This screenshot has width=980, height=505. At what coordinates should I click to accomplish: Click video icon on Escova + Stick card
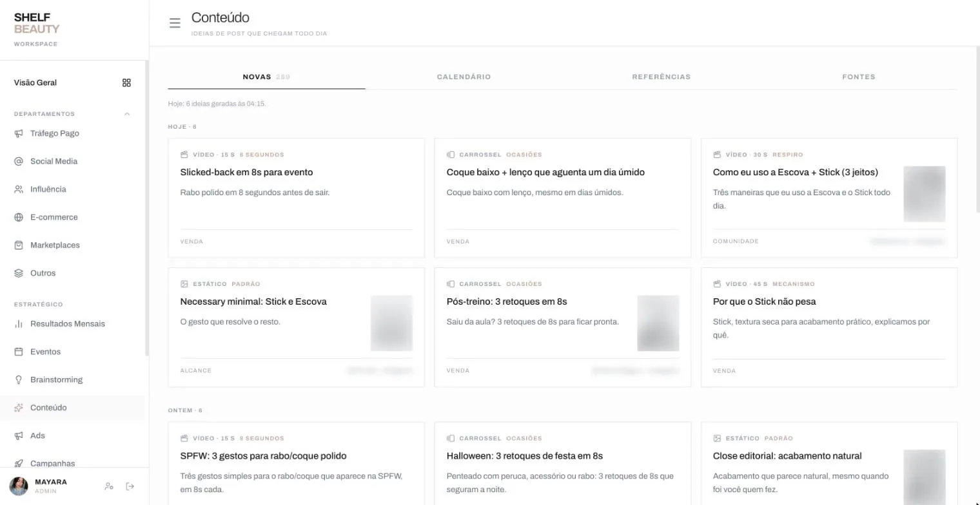pyautogui.click(x=717, y=155)
